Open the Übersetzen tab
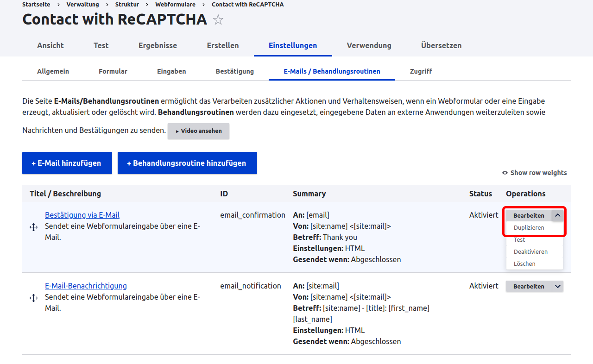This screenshot has width=593, height=364. point(441,45)
